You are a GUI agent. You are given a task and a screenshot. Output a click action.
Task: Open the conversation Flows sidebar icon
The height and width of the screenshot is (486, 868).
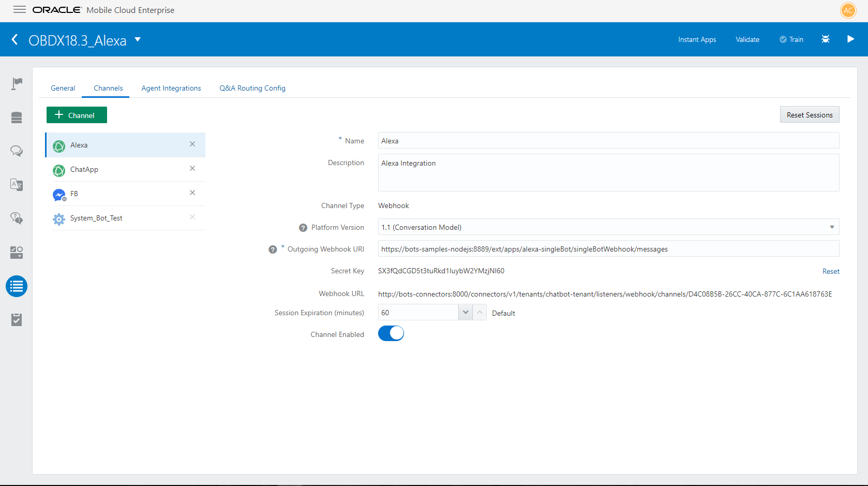pyautogui.click(x=17, y=151)
